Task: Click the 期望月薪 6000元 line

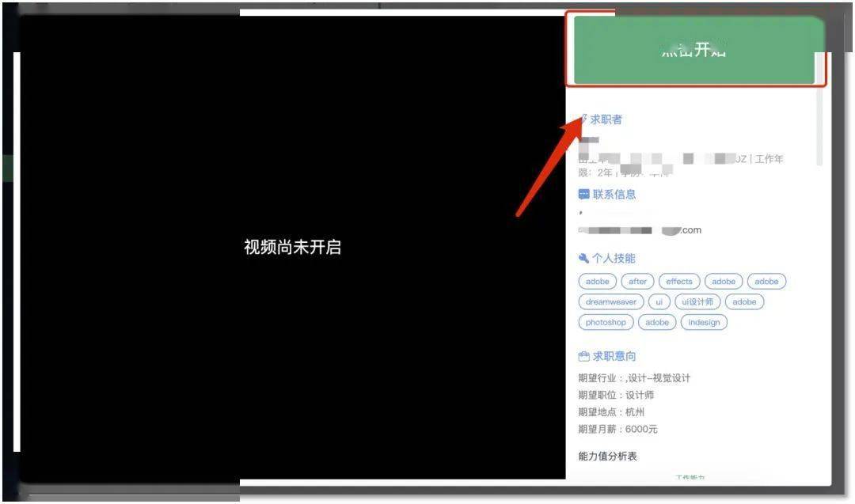Action: point(618,430)
